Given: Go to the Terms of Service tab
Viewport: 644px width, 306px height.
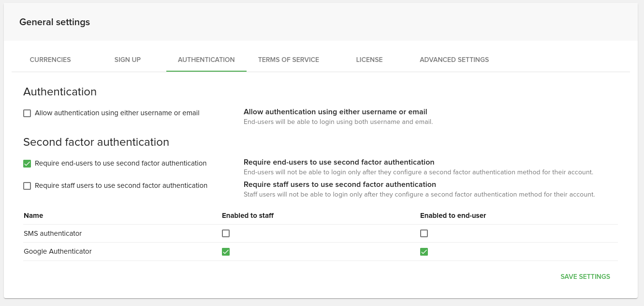Looking at the screenshot, I should coord(289,60).
